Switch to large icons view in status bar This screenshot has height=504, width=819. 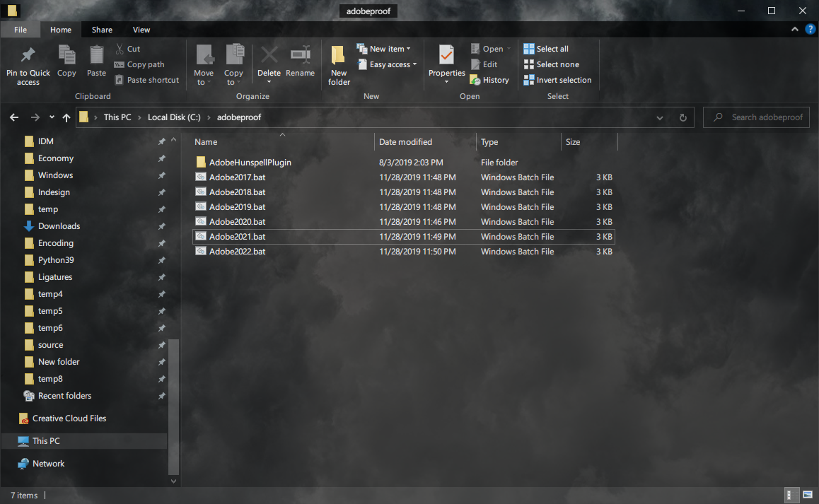click(808, 495)
